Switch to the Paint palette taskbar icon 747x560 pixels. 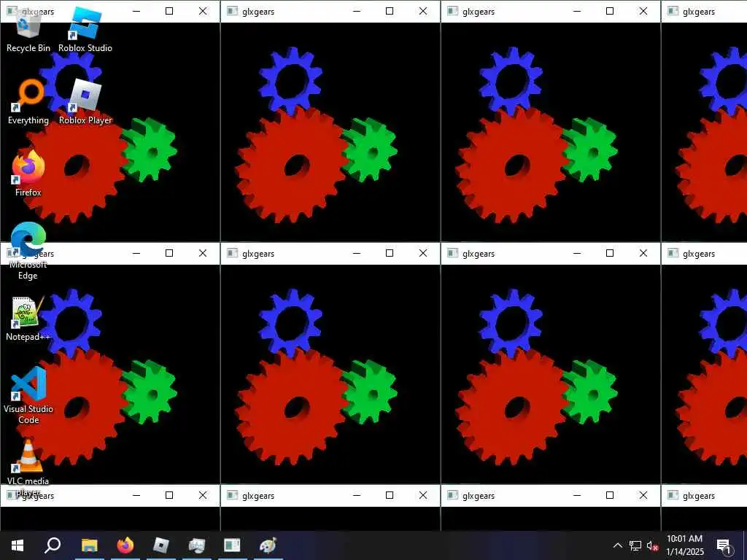coord(268,545)
